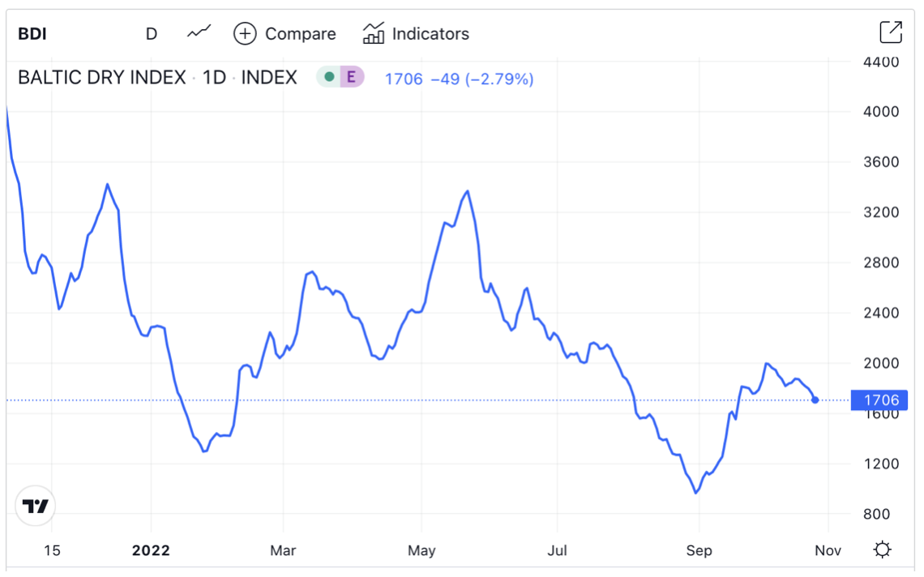Click the 4000 price scale label
The width and height of the screenshot is (924, 577).
880,111
